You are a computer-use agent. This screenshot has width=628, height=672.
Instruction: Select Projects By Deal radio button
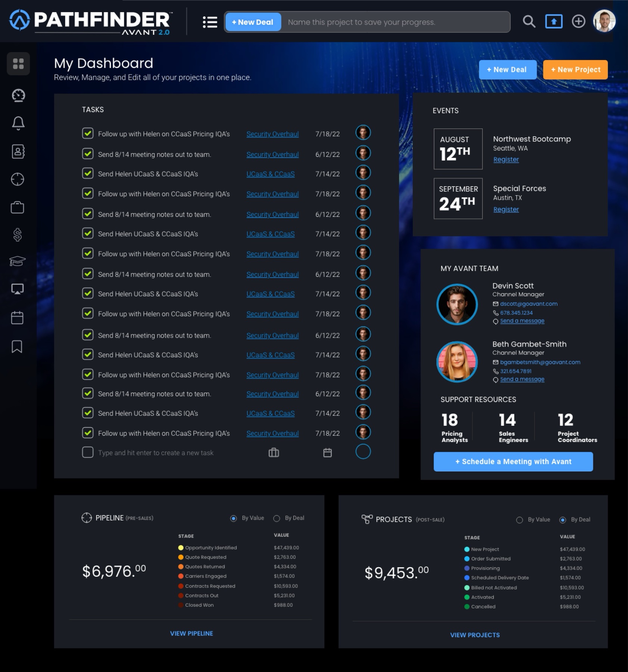click(563, 520)
